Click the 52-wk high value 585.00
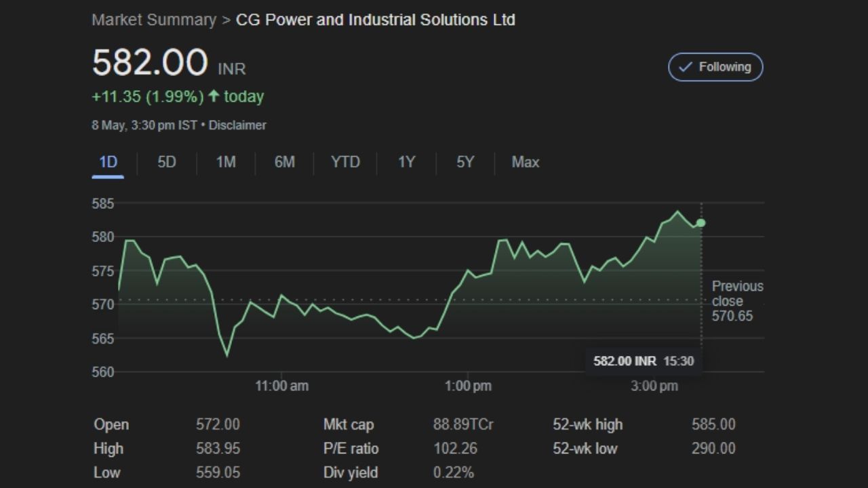 [x=713, y=425]
